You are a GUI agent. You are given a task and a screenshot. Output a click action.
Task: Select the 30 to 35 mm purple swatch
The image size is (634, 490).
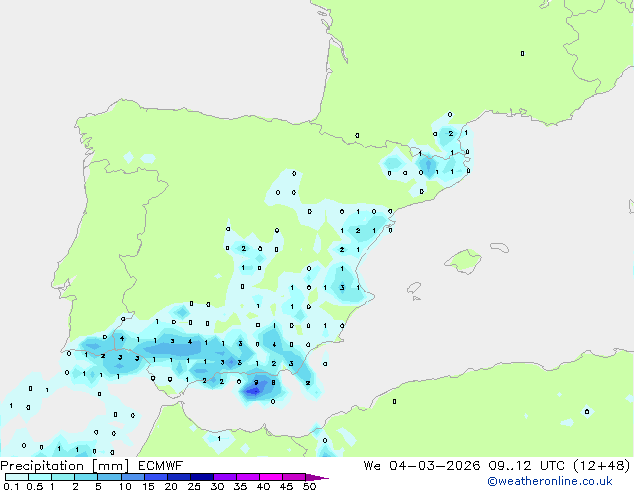pyautogui.click(x=224, y=477)
